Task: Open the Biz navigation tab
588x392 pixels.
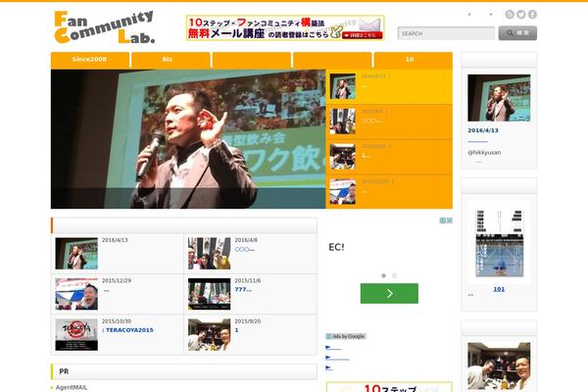Action: [x=171, y=59]
